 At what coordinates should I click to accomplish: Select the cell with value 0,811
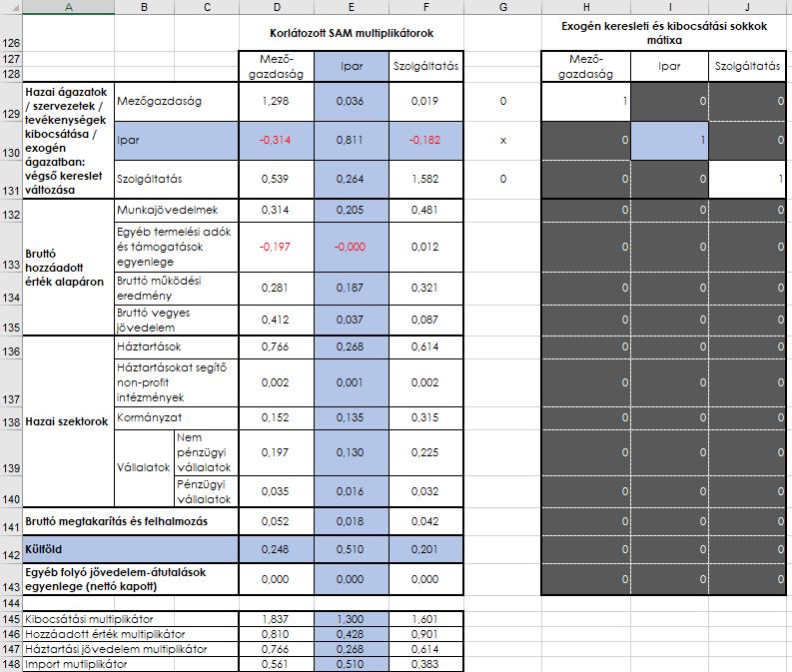tap(351, 141)
